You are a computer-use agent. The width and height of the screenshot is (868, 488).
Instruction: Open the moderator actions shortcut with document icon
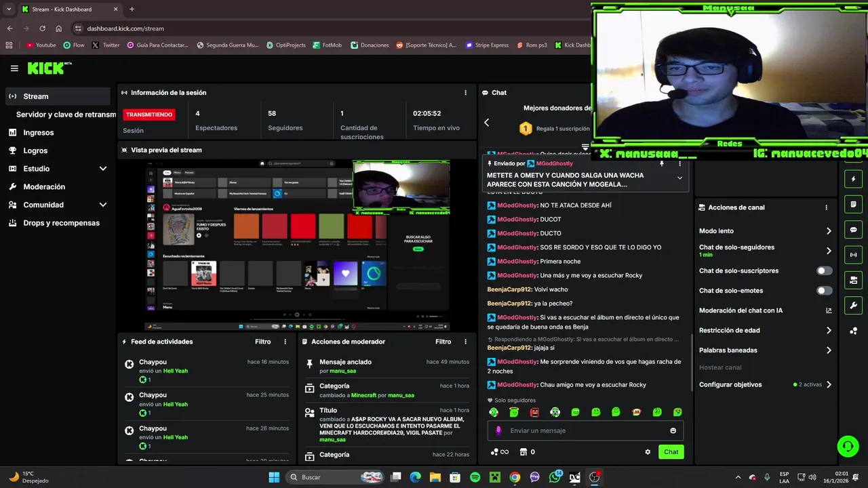[853, 204]
